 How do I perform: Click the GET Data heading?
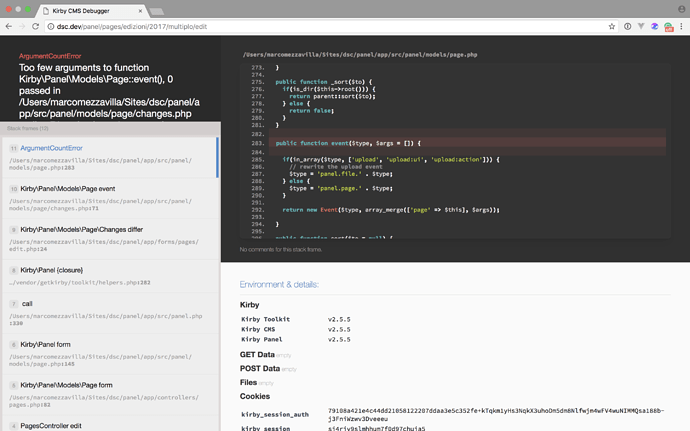coord(257,354)
